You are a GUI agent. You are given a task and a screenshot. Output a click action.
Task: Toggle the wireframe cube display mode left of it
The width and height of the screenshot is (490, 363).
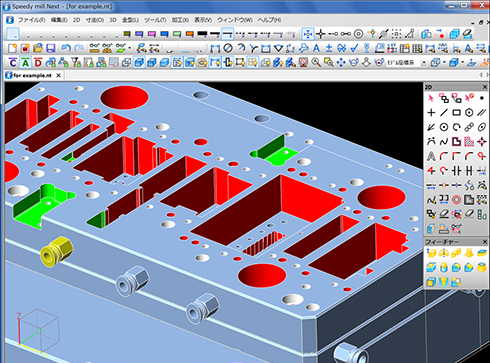pos(126,62)
